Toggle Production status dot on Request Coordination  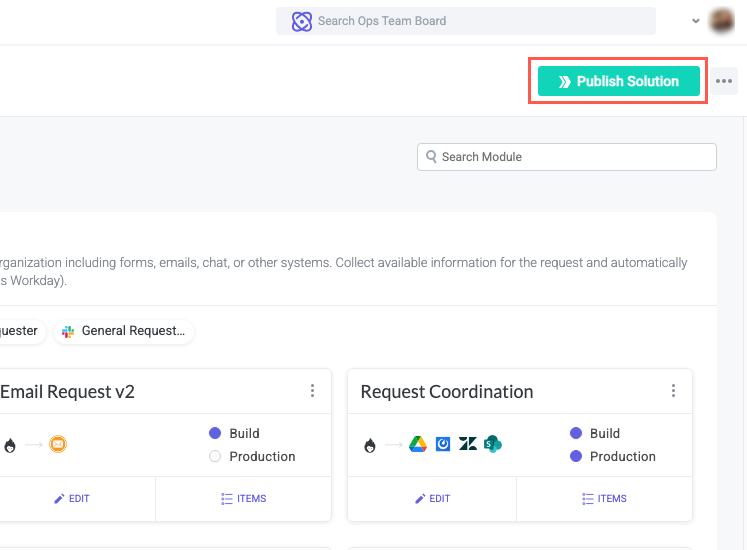[576, 456]
